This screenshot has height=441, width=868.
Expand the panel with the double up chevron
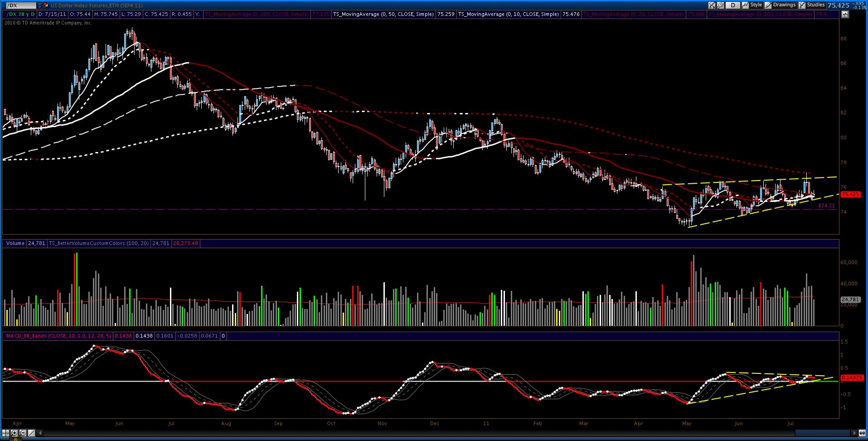15,439
